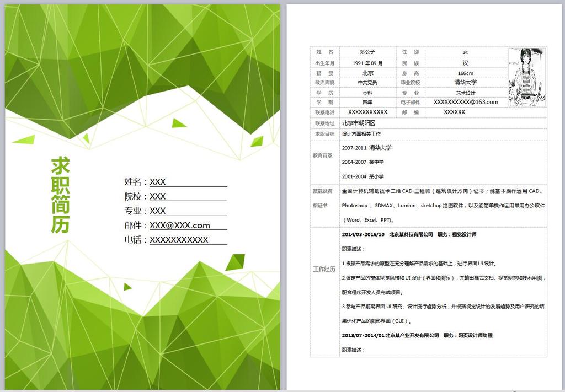Click the 身高 label cell

click(x=411, y=73)
